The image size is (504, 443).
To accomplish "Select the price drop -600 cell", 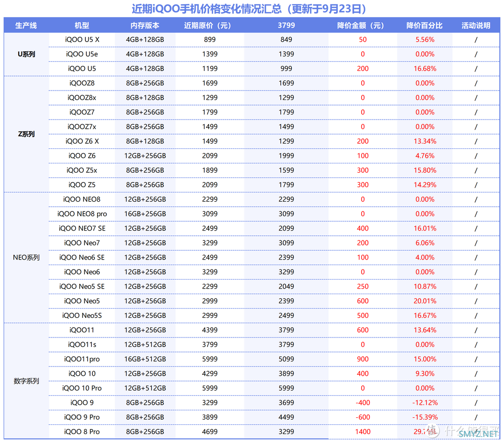I will (x=363, y=417).
